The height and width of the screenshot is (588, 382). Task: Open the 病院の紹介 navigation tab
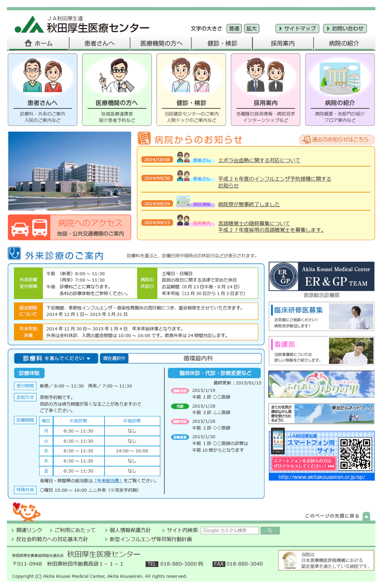(344, 43)
